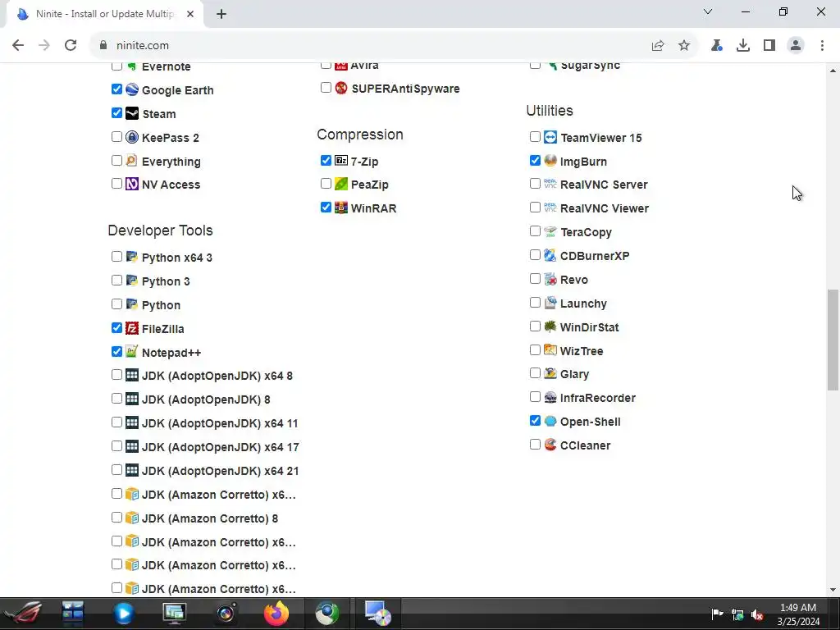Click the Steam app icon
Screen dimensions: 840x630
click(132, 113)
